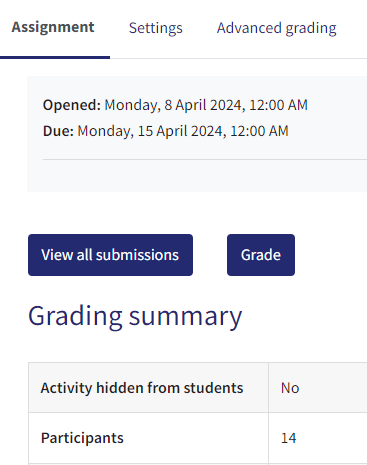Click the horizontal divider below the Due date
This screenshot has height=465, width=367.
205,159
